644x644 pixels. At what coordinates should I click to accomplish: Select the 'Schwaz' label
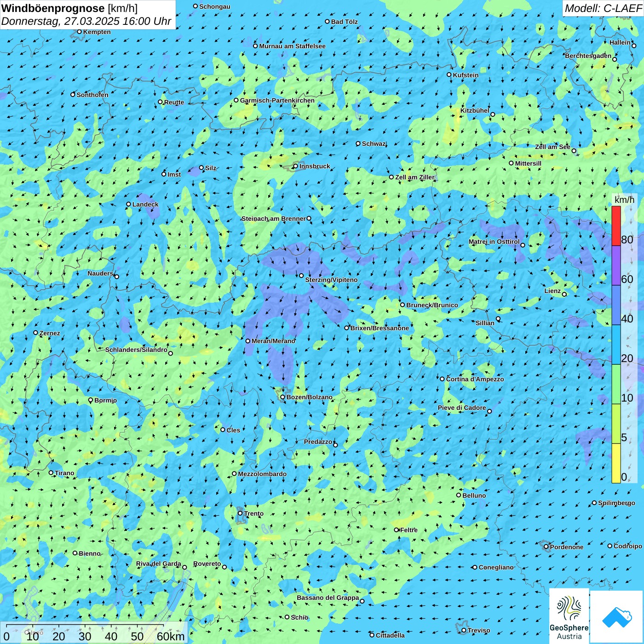pos(374,144)
